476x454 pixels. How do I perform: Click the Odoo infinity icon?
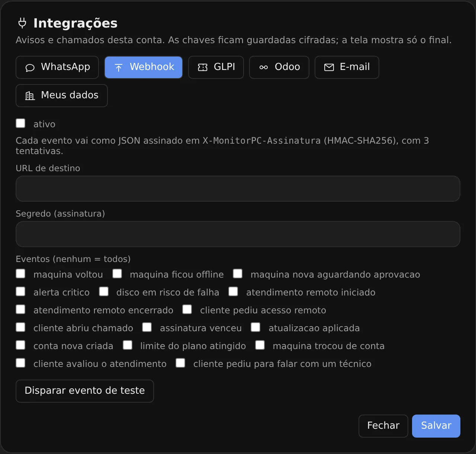[x=264, y=67]
